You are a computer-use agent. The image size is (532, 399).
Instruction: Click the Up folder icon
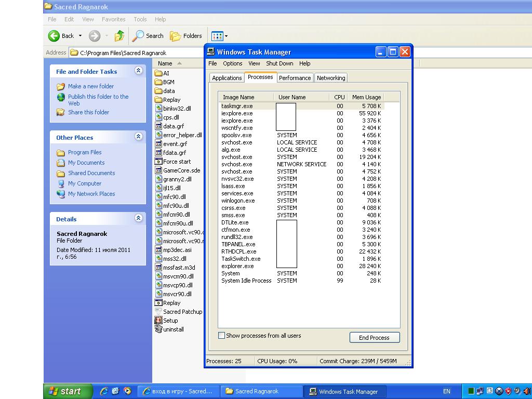click(119, 36)
